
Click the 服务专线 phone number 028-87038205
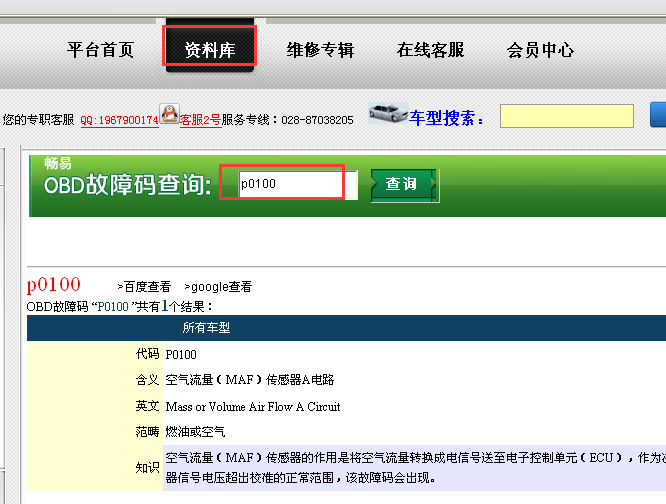(317, 120)
